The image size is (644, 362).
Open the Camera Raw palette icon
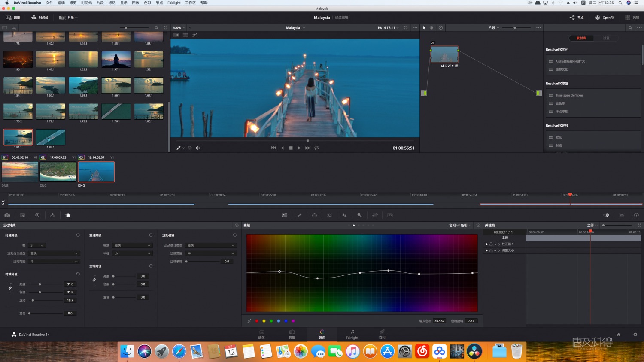click(x=7, y=215)
